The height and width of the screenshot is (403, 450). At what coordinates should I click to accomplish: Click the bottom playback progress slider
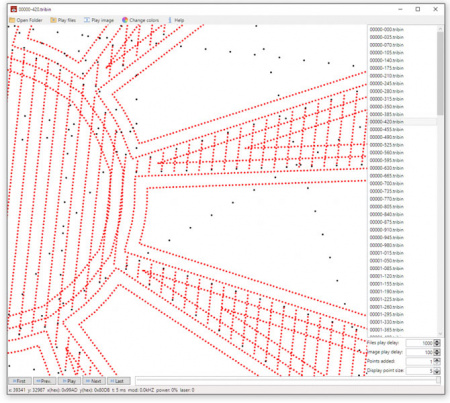288,380
